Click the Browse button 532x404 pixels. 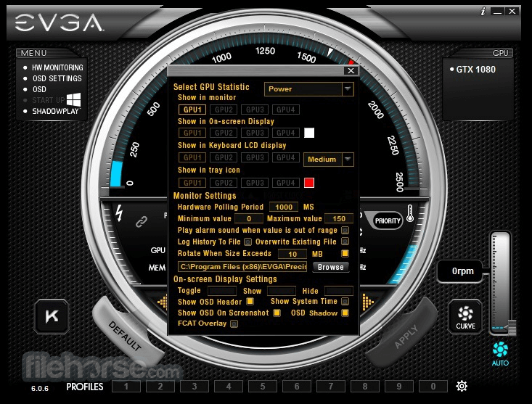tap(330, 267)
